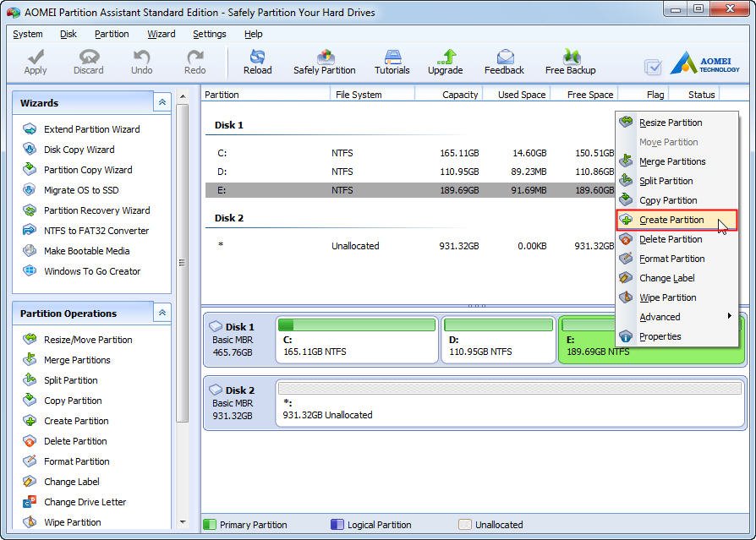The height and width of the screenshot is (540, 756).
Task: Select Create Partition in the sidebar operations
Action: (x=66, y=421)
